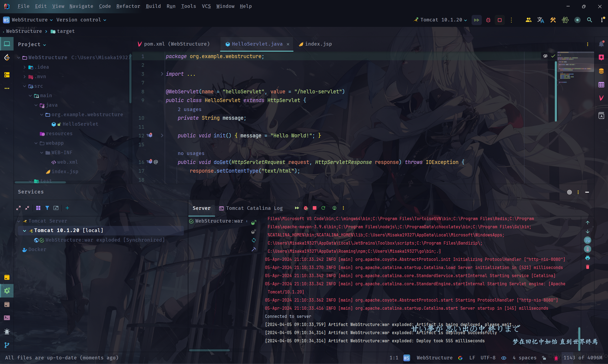Image resolution: width=608 pixels, height=364 pixels.
Task: Open the Build menu
Action: tap(153, 6)
